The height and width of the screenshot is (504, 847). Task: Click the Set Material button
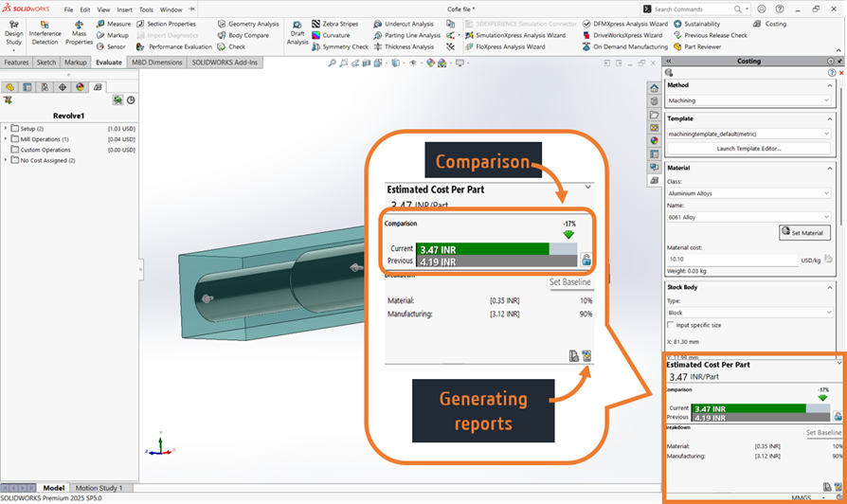pos(804,232)
